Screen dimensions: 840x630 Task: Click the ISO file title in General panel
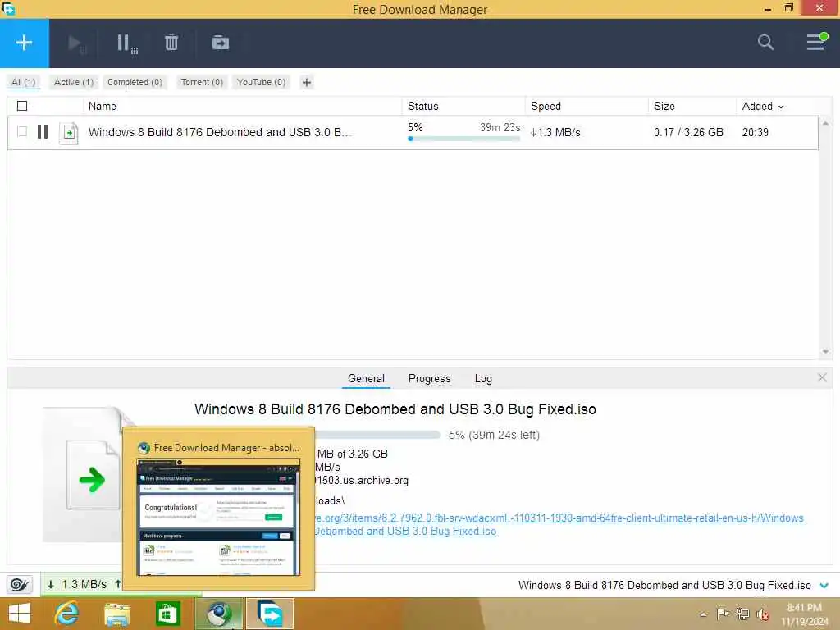(x=395, y=409)
